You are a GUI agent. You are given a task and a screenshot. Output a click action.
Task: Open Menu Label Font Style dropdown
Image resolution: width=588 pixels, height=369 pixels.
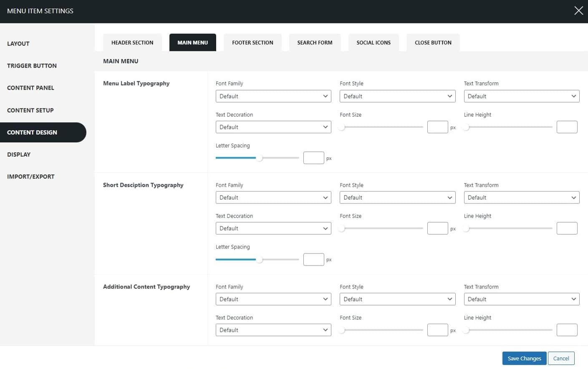(397, 96)
